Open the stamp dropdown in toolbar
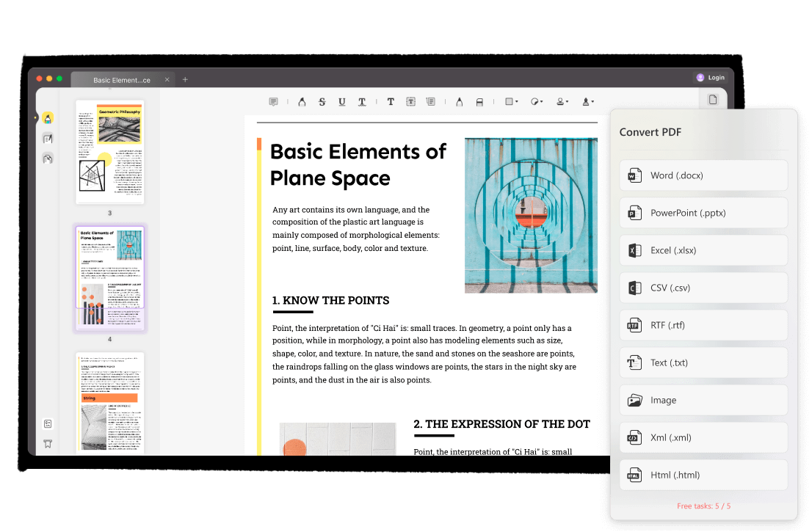The width and height of the screenshot is (812, 532). point(562,102)
